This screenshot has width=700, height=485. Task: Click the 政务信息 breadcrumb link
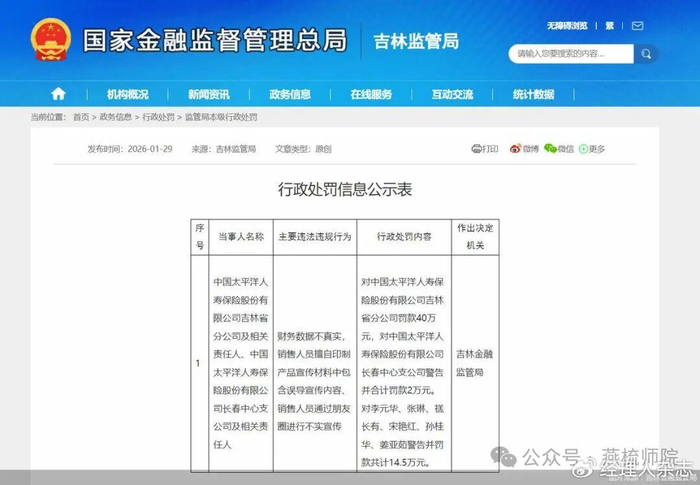point(116,117)
